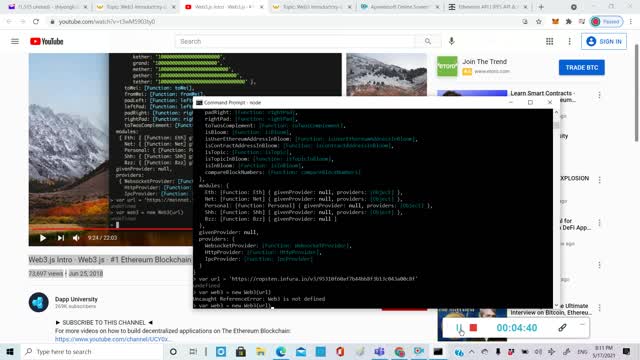Open the YouTube hamburger guide menu
Viewport: 640px width, 360px height.
point(15,41)
